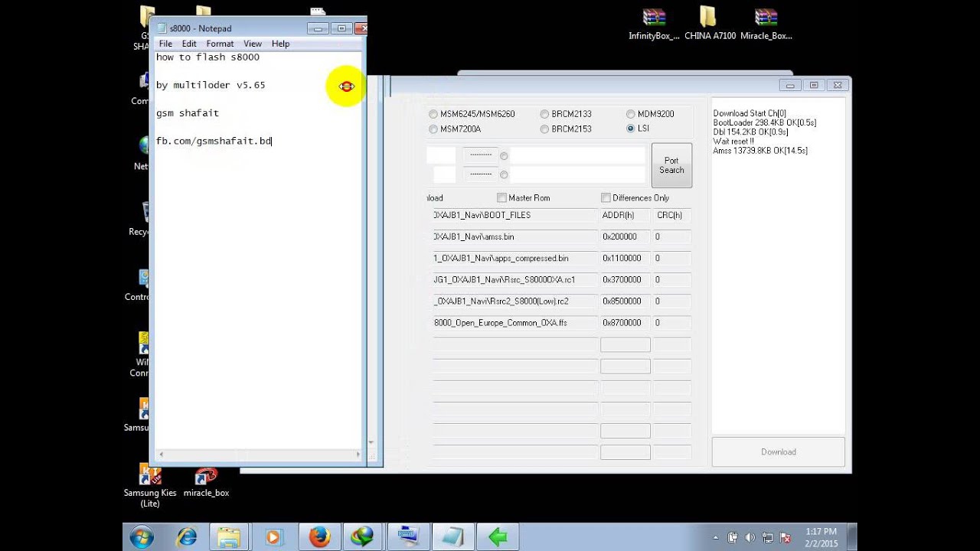This screenshot has height=551, width=980.
Task: Click the 'by multiloder v5.65' line
Action: [x=211, y=85]
